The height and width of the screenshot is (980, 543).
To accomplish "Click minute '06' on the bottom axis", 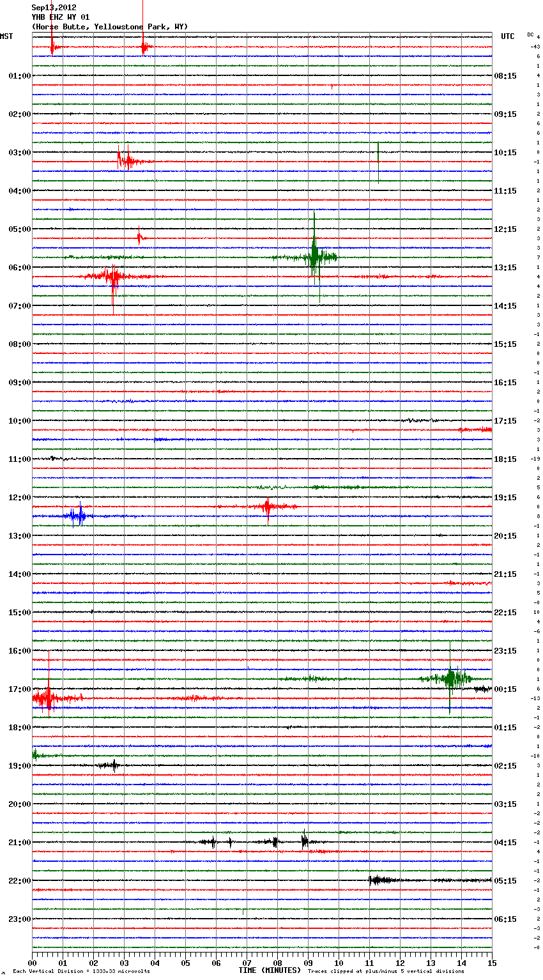I will [217, 963].
